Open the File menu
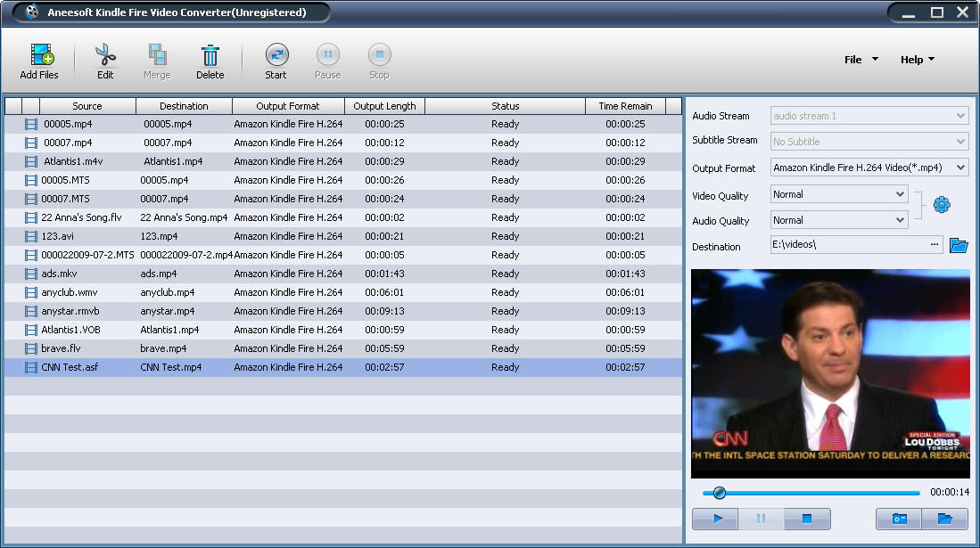 [x=861, y=60]
